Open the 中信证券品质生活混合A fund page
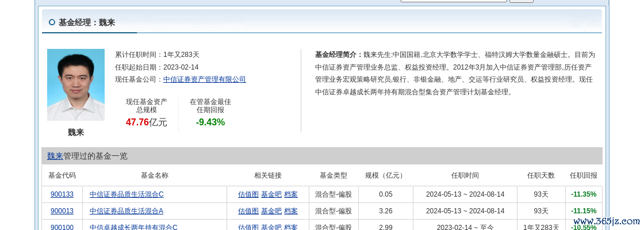Screen dimensions: 644x230 coord(126,210)
